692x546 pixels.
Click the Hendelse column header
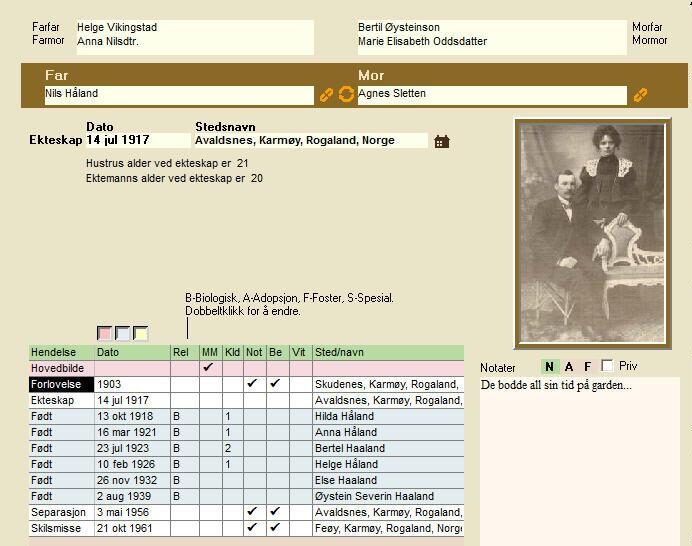[61, 352]
